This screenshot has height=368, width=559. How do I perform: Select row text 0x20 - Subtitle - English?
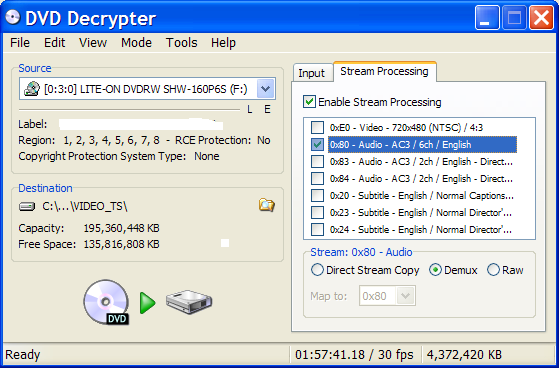[422, 196]
